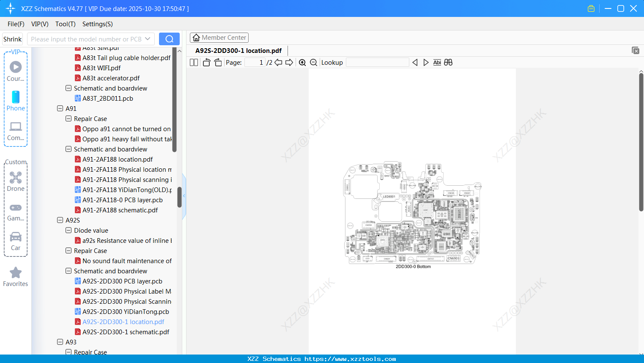The width and height of the screenshot is (644, 363).
Task: Open the Phone section in VIP sidebar
Action: click(16, 101)
